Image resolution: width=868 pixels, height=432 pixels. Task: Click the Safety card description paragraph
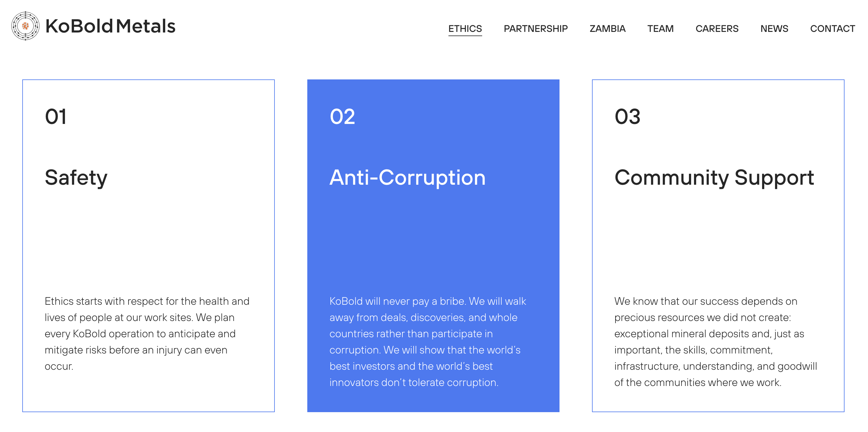(147, 333)
